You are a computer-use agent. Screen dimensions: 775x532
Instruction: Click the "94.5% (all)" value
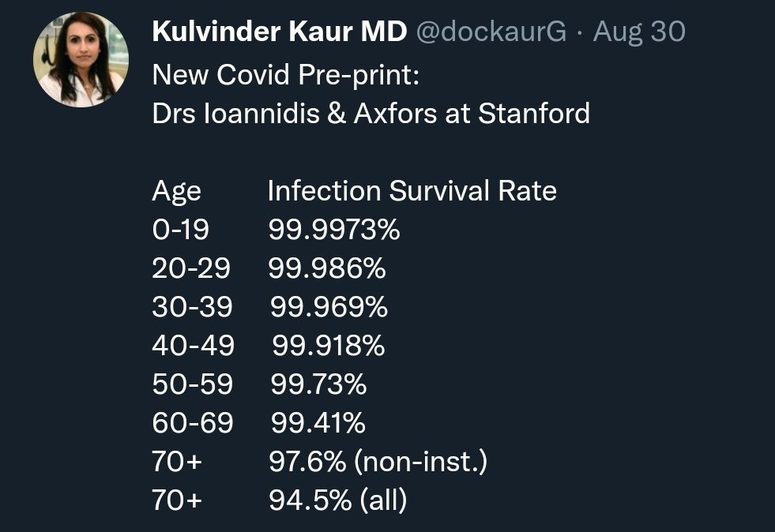click(337, 501)
